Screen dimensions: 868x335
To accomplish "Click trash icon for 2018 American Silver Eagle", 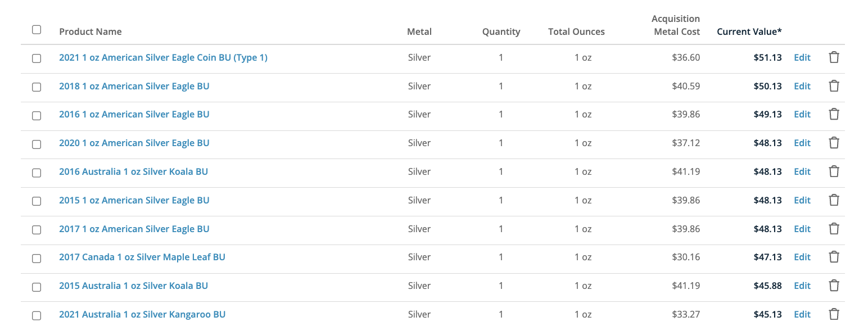I will 834,86.
